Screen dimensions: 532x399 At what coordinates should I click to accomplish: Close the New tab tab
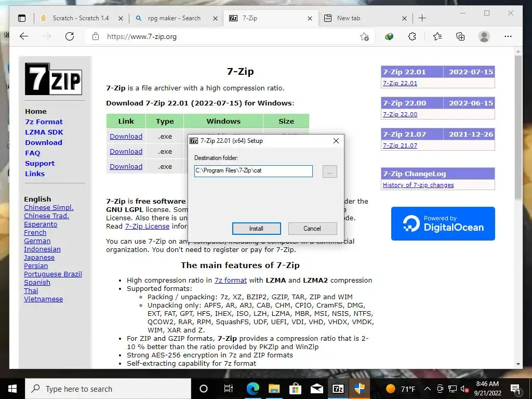pos(404,18)
